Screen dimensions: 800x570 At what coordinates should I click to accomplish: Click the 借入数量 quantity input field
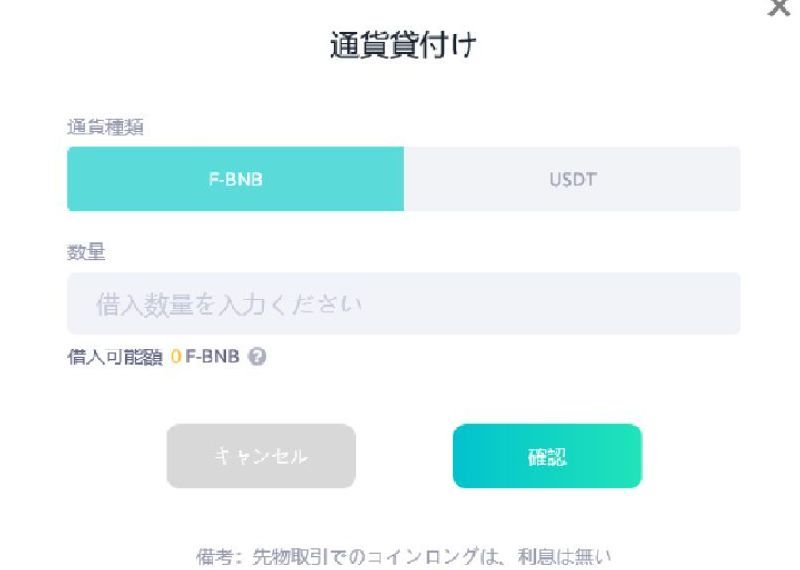click(403, 304)
